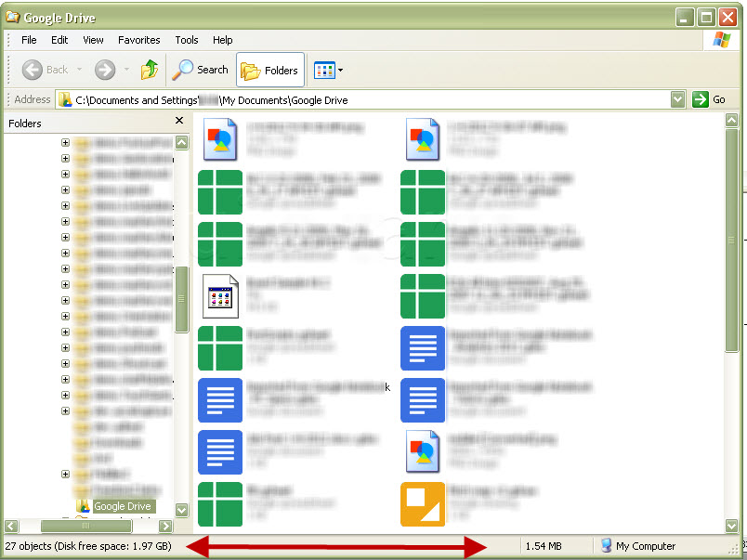The height and width of the screenshot is (560, 747).
Task: Click the Go button
Action: pos(709,99)
